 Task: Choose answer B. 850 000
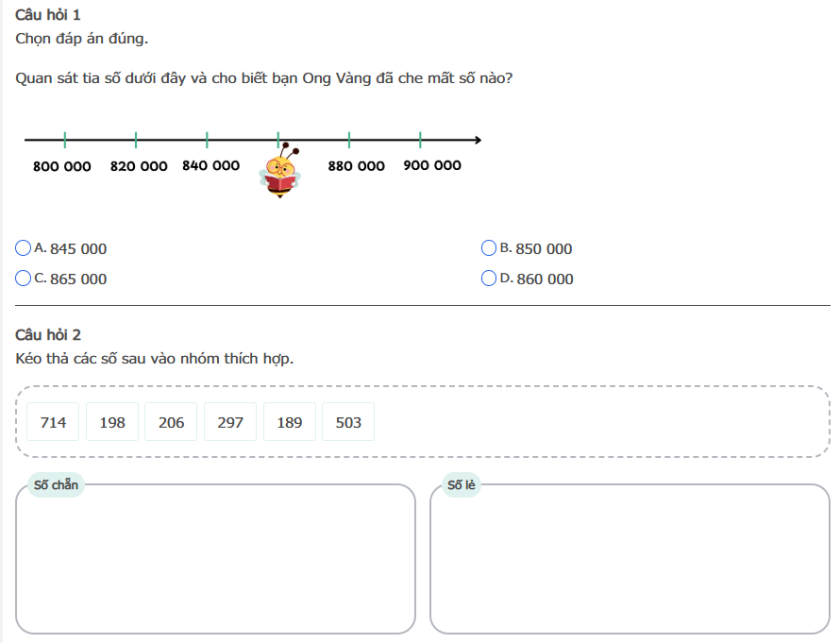(x=489, y=248)
